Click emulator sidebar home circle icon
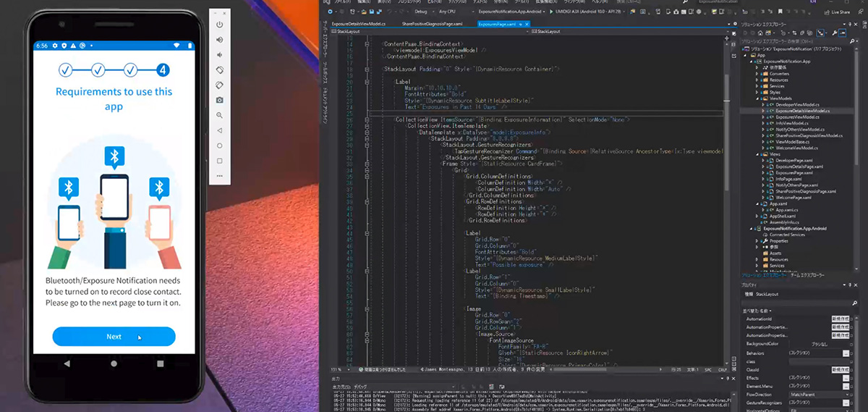Screen dimensions: 868x412 [x=220, y=146]
